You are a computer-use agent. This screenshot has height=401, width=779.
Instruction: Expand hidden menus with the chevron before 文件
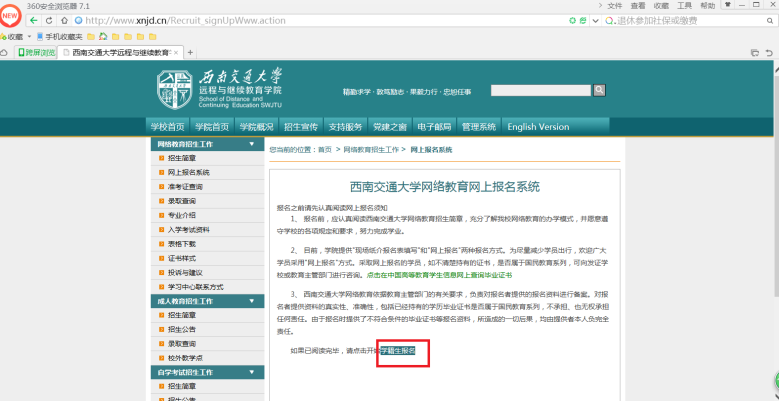pos(600,5)
